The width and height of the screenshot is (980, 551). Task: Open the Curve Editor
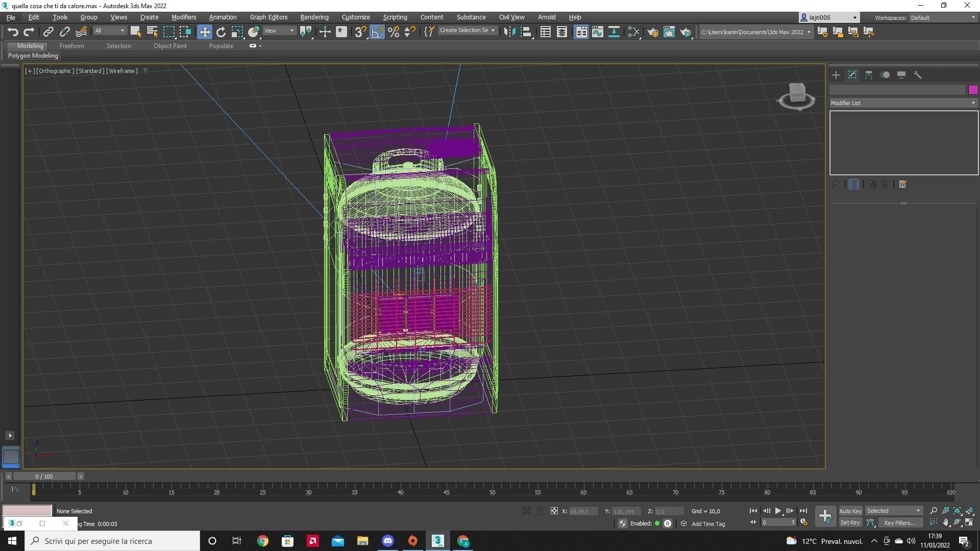[597, 32]
